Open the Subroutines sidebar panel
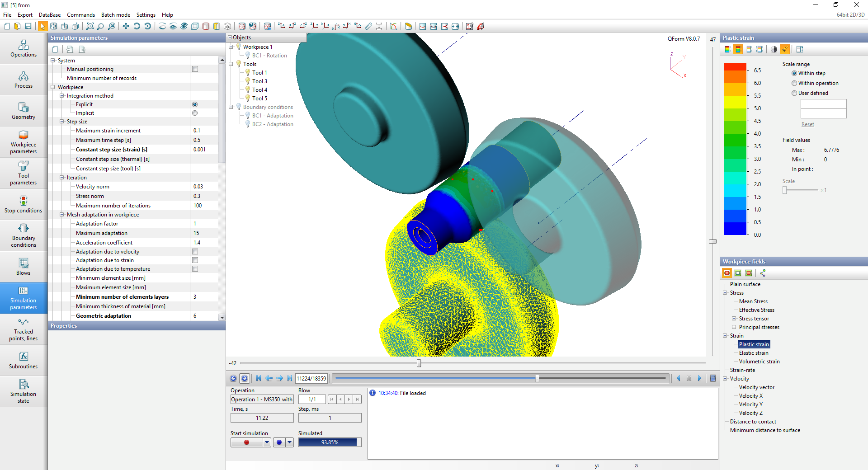This screenshot has height=470, width=868. pos(24,360)
